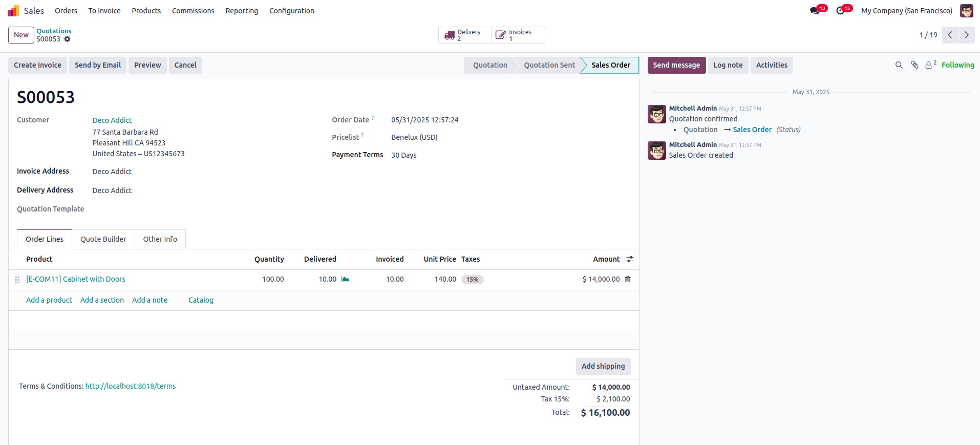980x445 pixels.
Task: Click Create Invoice
Action: (38, 65)
